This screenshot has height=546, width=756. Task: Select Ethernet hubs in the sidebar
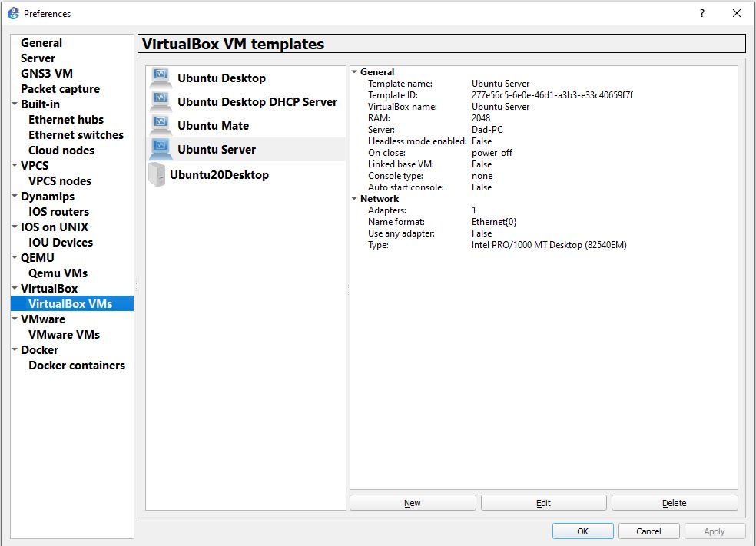pyautogui.click(x=66, y=120)
